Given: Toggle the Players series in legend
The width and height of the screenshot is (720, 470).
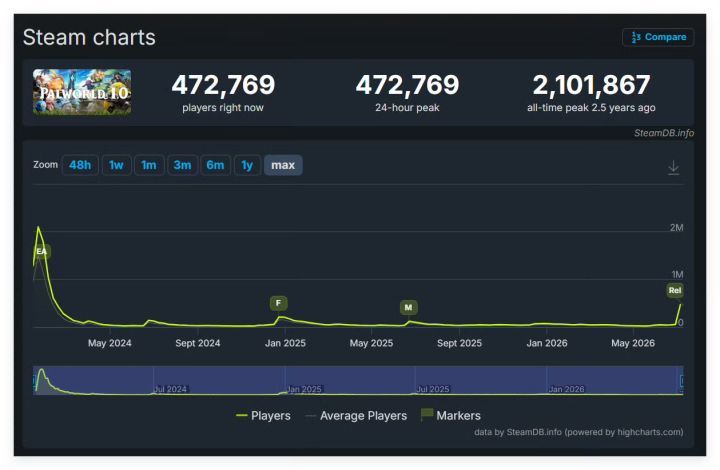Looking at the screenshot, I should [263, 416].
